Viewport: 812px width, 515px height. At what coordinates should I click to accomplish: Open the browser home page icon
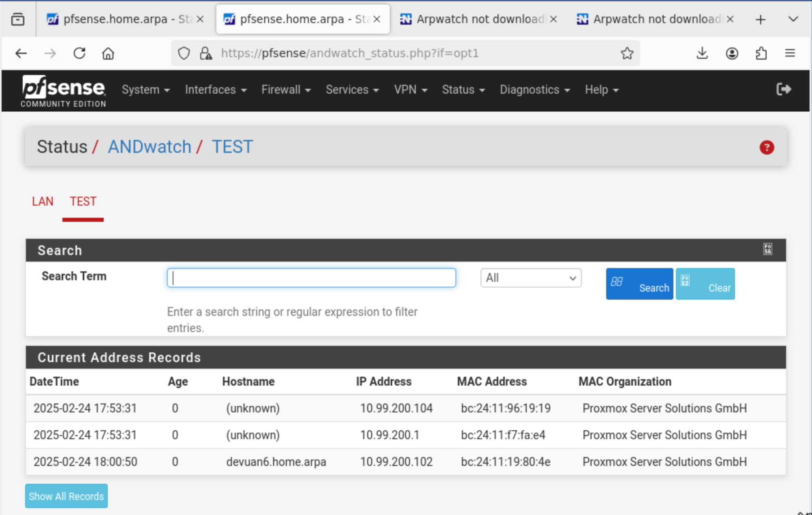[x=108, y=53]
